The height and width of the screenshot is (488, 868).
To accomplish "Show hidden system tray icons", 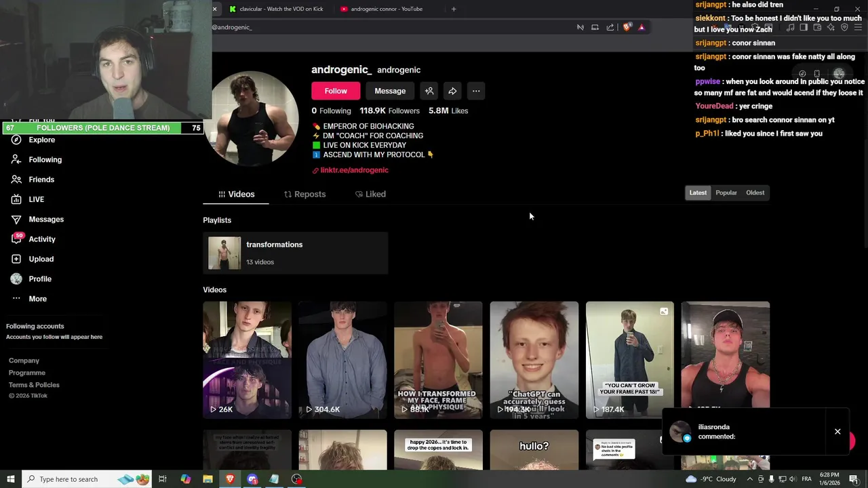I will [x=749, y=479].
